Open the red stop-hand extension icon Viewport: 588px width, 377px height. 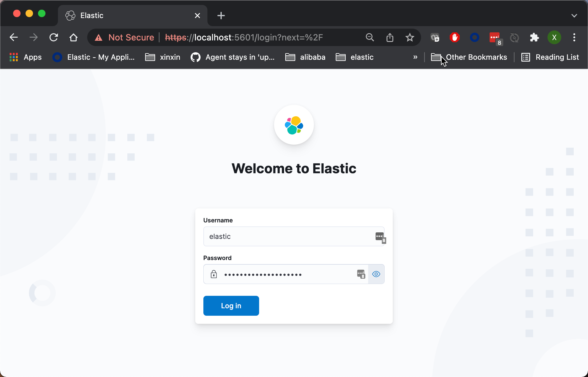click(x=455, y=37)
